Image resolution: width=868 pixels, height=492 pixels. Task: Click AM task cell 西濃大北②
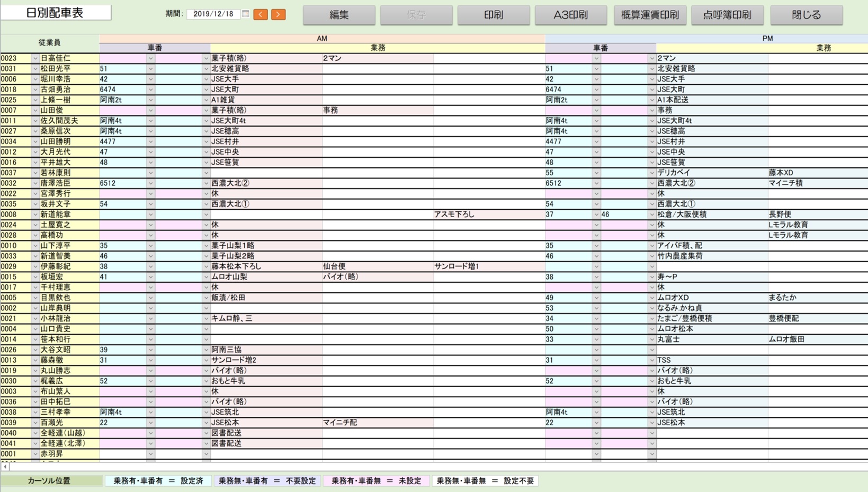point(266,183)
